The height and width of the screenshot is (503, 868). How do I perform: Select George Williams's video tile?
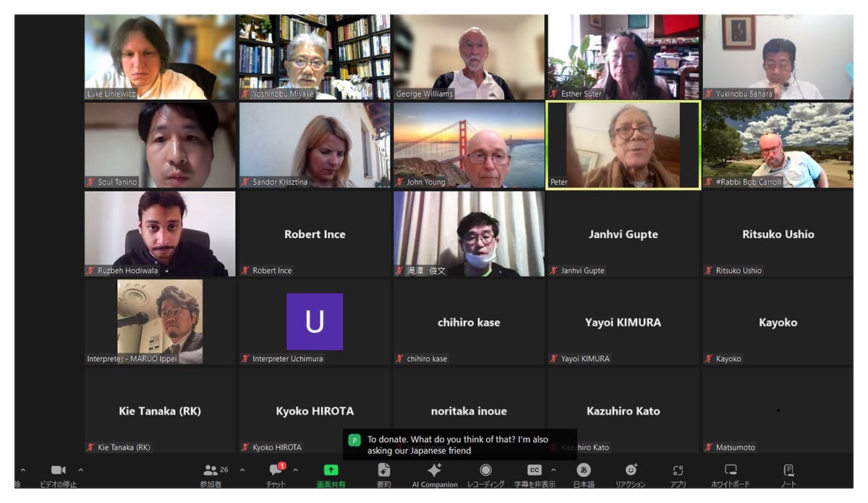tap(469, 57)
